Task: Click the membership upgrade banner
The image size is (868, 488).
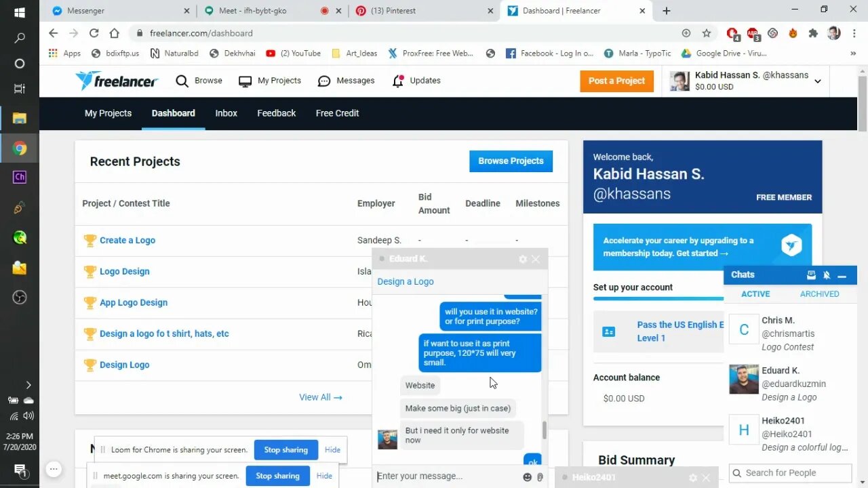Action: [702, 247]
